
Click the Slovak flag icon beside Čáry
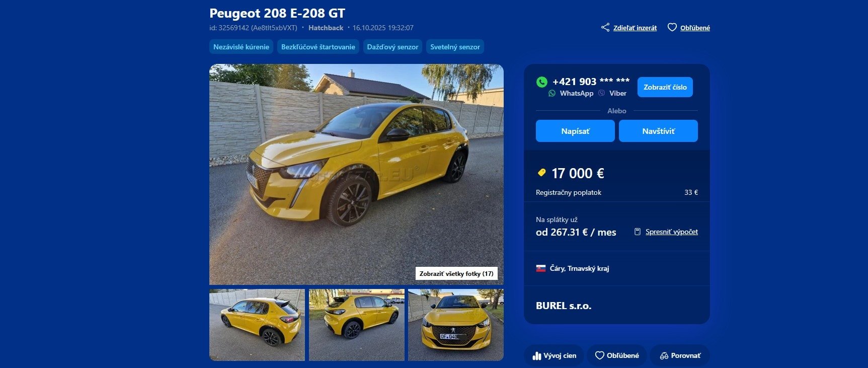coord(541,268)
